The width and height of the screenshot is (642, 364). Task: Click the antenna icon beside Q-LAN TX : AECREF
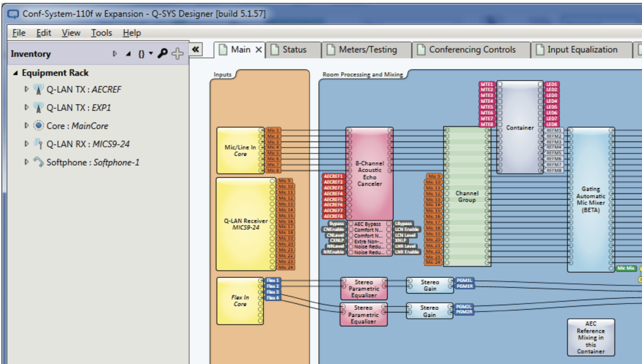tap(39, 90)
